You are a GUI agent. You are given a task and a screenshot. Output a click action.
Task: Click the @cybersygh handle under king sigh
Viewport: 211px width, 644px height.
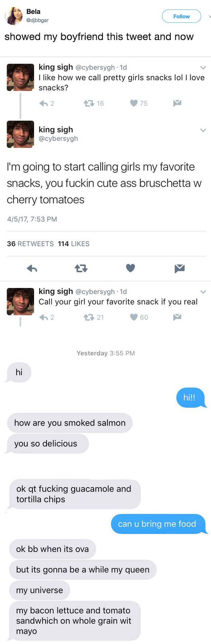coord(58,138)
